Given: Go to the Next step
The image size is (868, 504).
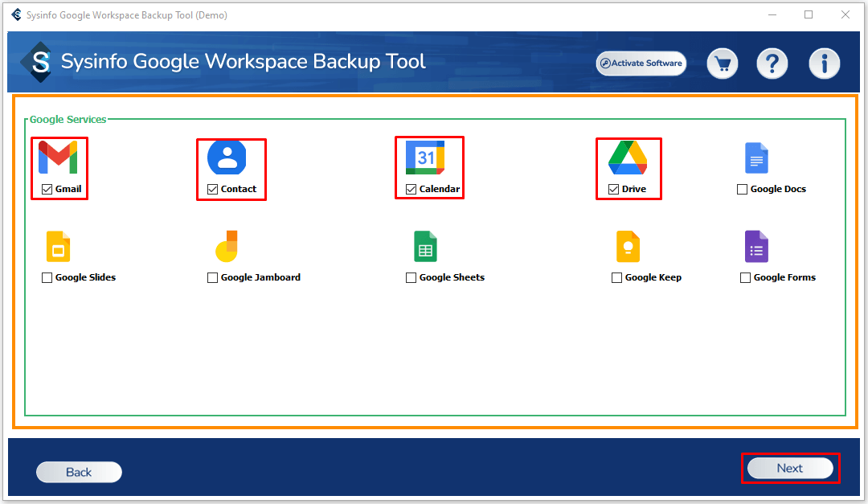Looking at the screenshot, I should tap(790, 468).
